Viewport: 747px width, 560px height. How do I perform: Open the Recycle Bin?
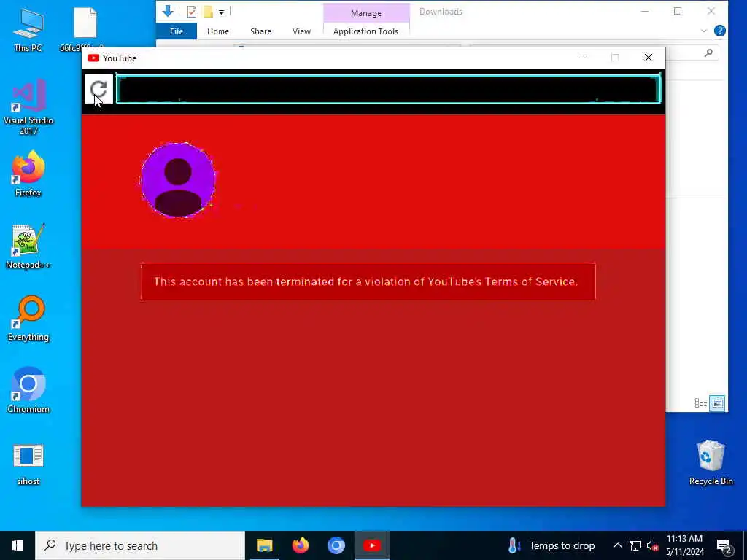[711, 462]
